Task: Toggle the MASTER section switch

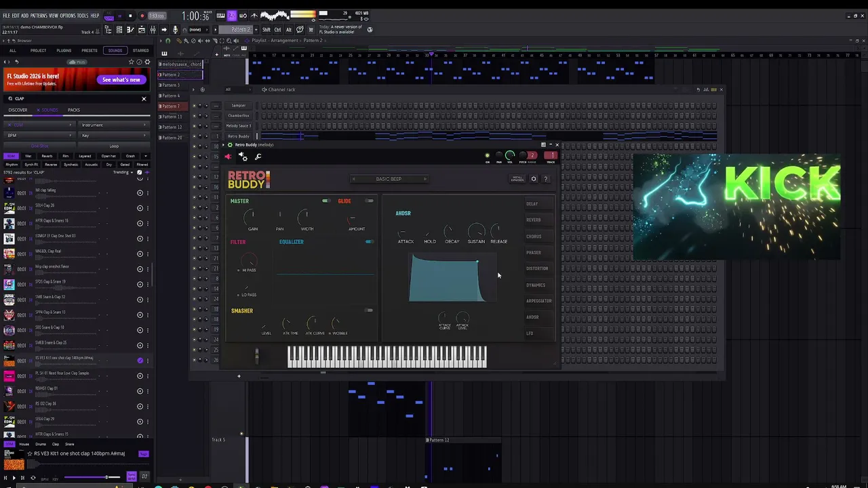Action: click(x=326, y=201)
